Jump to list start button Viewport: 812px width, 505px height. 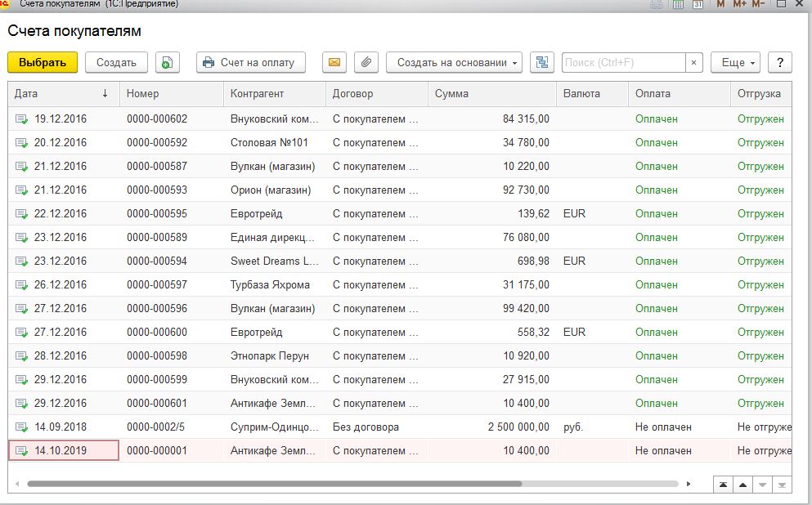pyautogui.click(x=723, y=485)
